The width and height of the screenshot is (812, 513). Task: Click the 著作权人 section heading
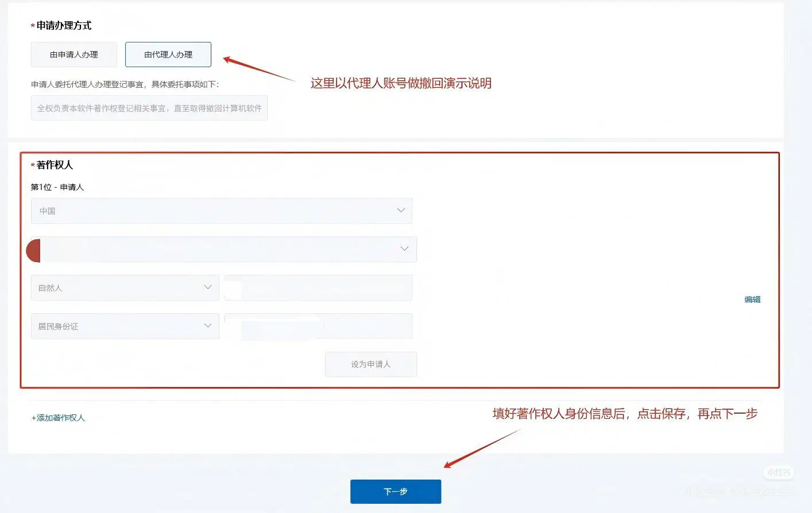(x=55, y=165)
